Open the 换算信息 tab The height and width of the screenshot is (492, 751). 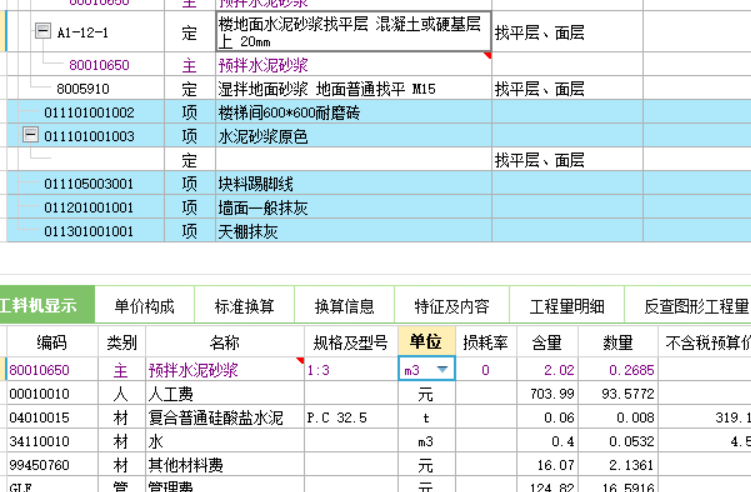coord(344,306)
